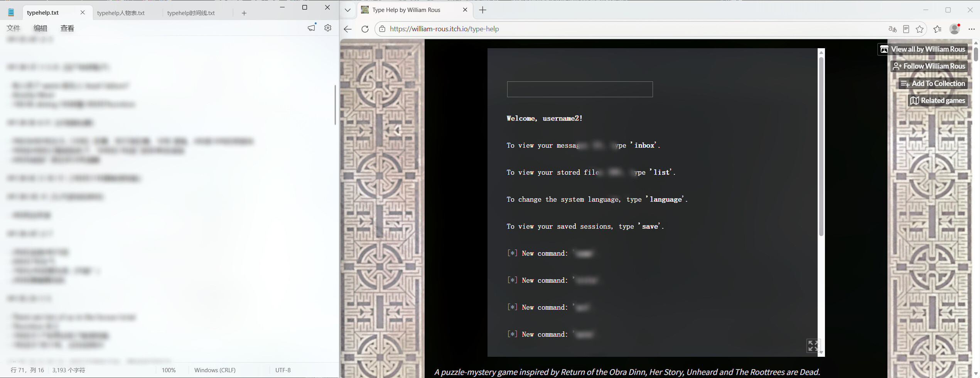
Task: Add a new Notepad tab
Action: (244, 13)
